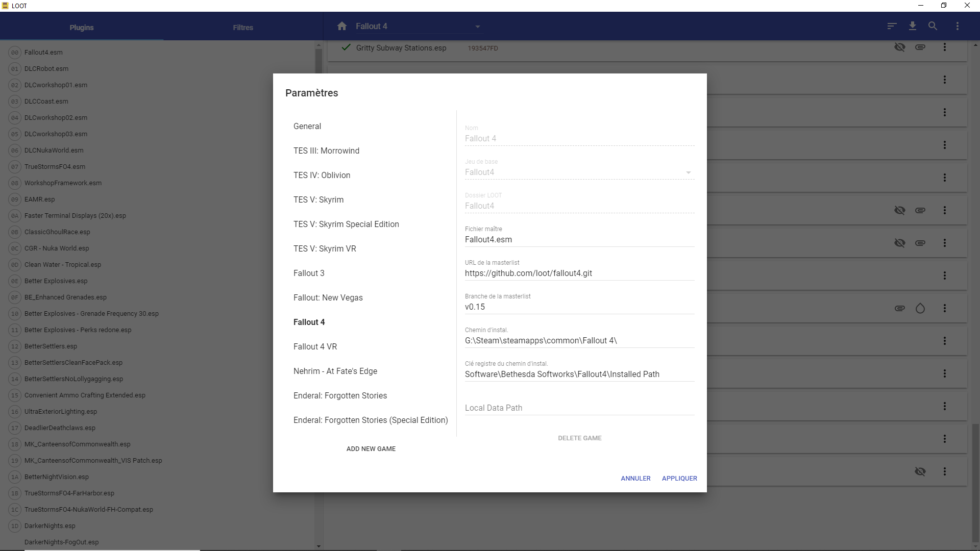This screenshot has width=980, height=551.
Task: Open Gritty Subway Stations plugin menu
Action: point(944,47)
